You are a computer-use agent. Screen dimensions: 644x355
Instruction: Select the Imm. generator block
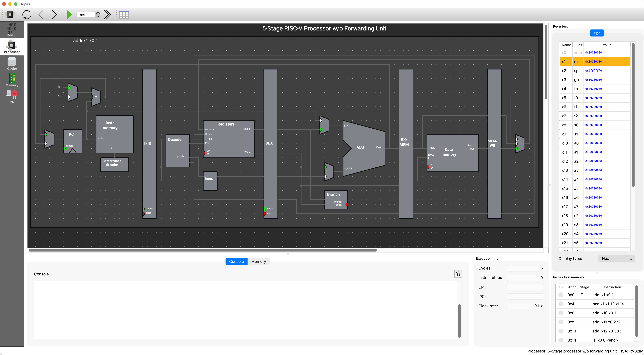click(x=210, y=181)
